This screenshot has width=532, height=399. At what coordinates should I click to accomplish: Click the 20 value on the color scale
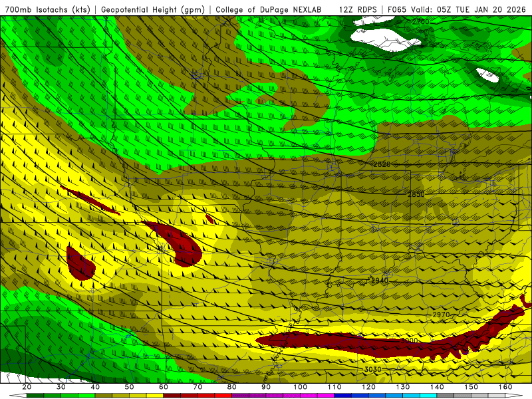click(x=27, y=387)
